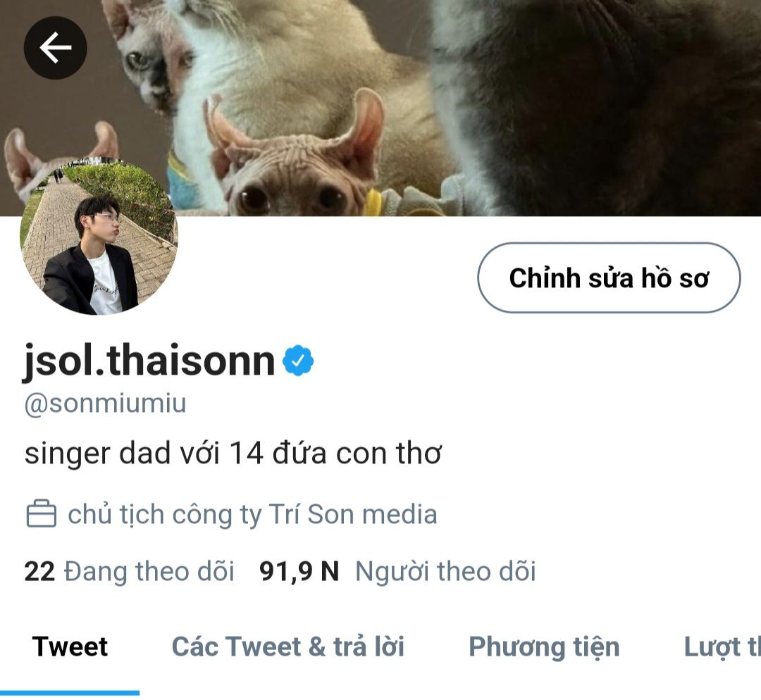This screenshot has height=700, width=761.
Task: View the 22 Đang theo dõi list
Action: [x=129, y=571]
